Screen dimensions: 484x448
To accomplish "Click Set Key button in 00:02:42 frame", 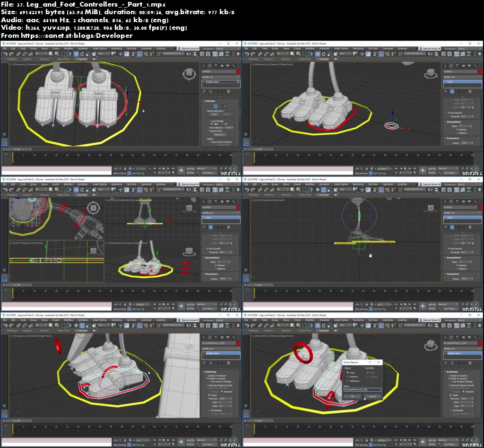I will coord(432,173).
